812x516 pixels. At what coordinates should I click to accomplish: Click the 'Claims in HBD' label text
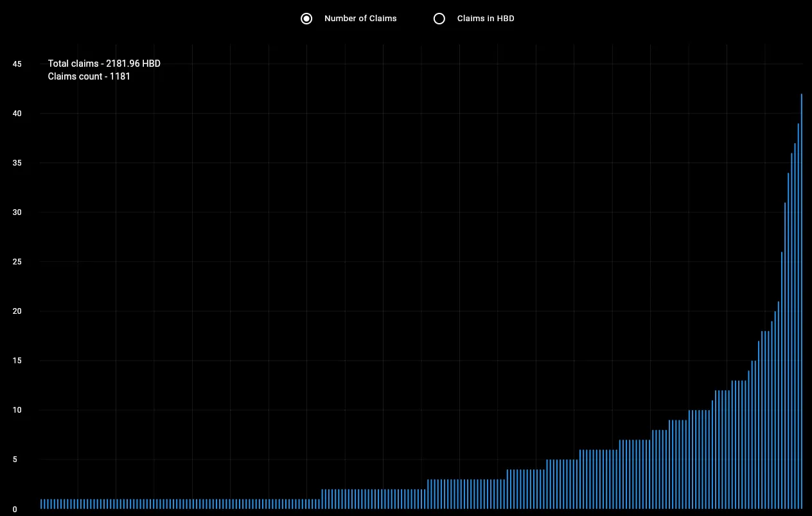[486, 19]
